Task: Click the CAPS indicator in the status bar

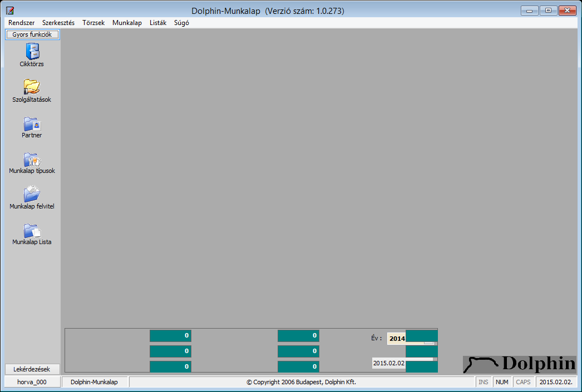Action: tap(523, 381)
